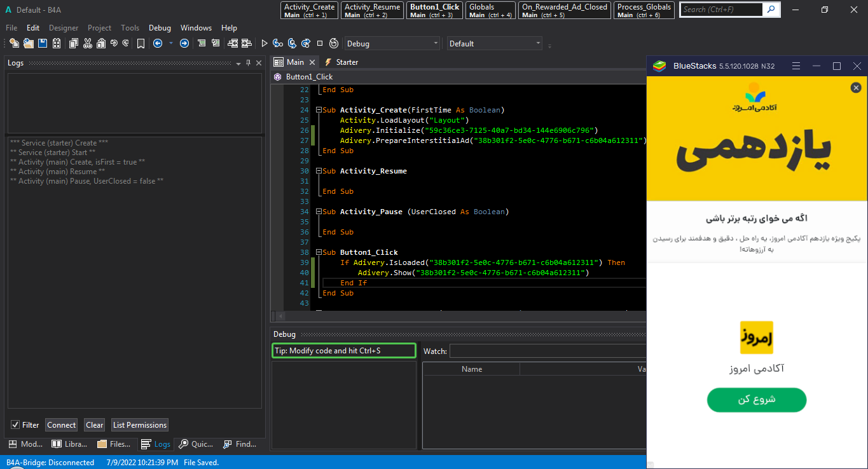
Task: Click the Cut scissors icon
Action: coord(87,43)
